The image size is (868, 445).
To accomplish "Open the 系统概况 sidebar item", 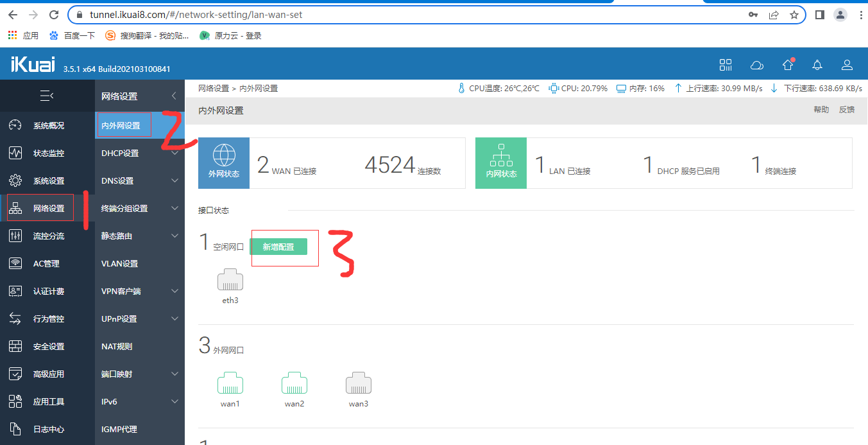I will pos(47,125).
